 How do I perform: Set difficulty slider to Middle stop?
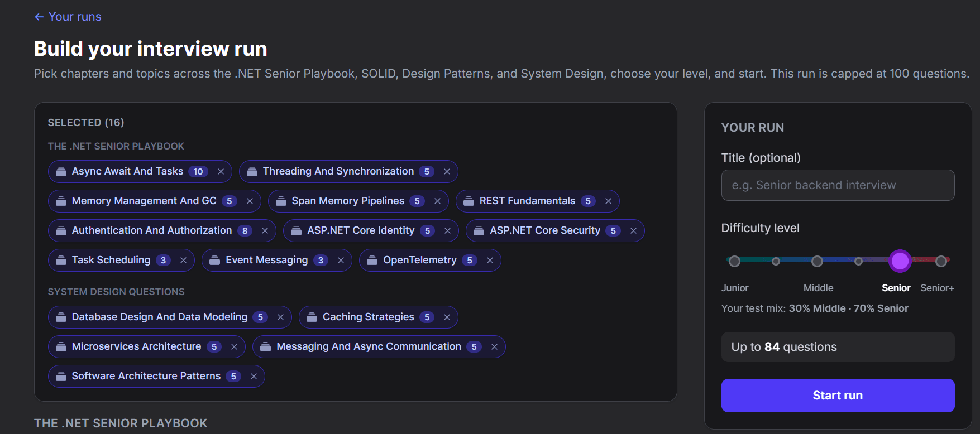pyautogui.click(x=817, y=261)
